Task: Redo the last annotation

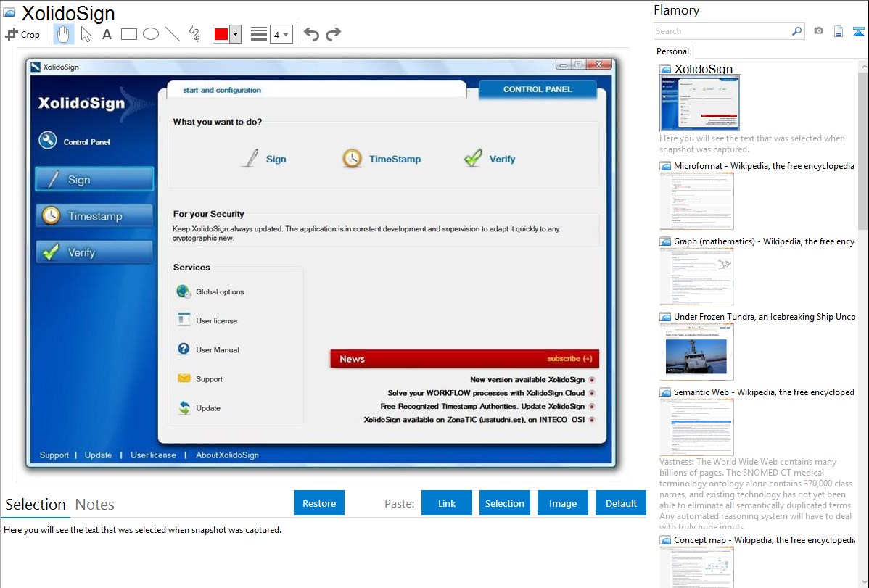Action: point(333,34)
